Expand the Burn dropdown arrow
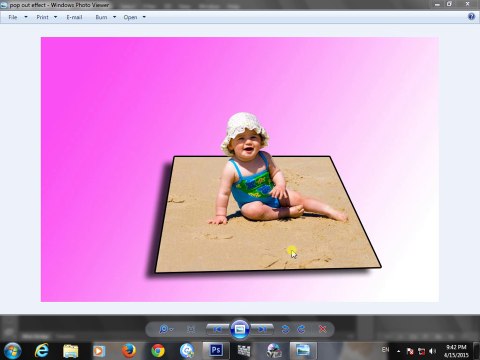Screen dimensions: 480x360 (x=114, y=17)
